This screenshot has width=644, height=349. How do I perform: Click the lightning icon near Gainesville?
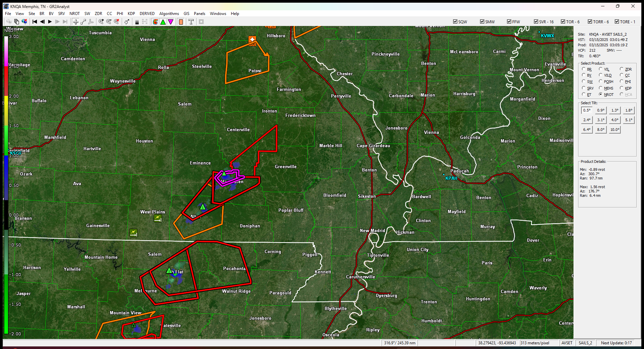(x=133, y=233)
